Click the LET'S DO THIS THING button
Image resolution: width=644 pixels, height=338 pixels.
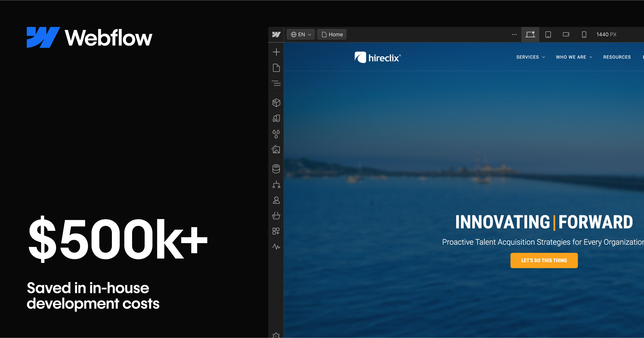click(544, 260)
